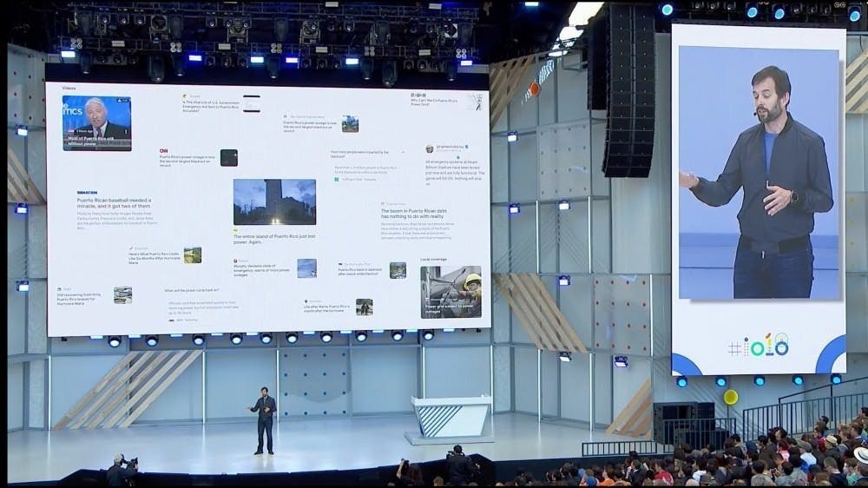The width and height of the screenshot is (868, 488).
Task: Open the dark thumbnail beside CNN blackout story
Action: [228, 158]
